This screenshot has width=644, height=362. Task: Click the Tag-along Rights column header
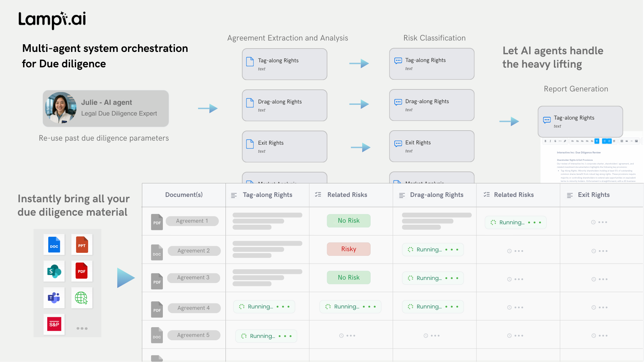coord(267,195)
